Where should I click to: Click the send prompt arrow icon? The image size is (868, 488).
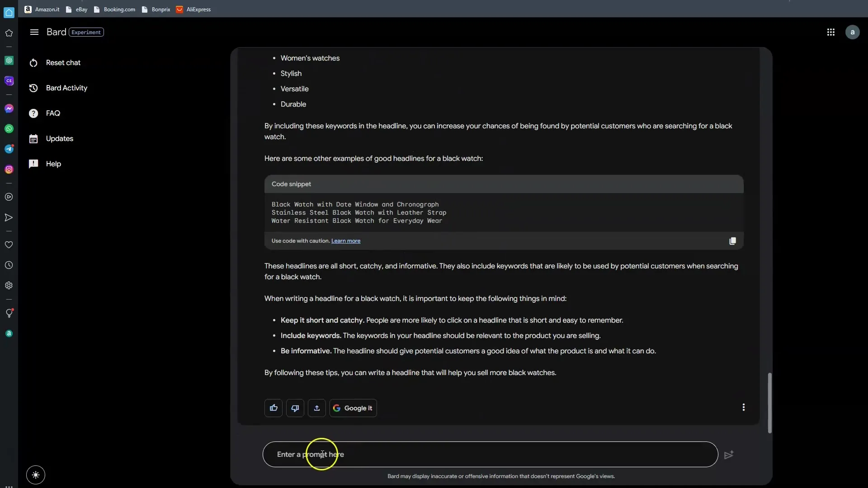[728, 455]
